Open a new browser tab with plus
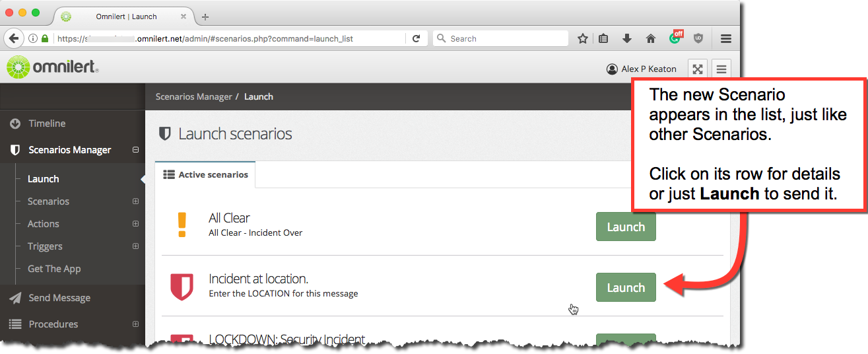The width and height of the screenshot is (868, 354). [205, 17]
